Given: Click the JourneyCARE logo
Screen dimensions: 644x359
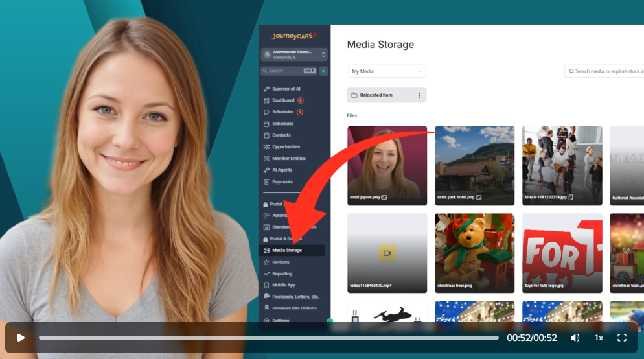Looking at the screenshot, I should [x=294, y=36].
